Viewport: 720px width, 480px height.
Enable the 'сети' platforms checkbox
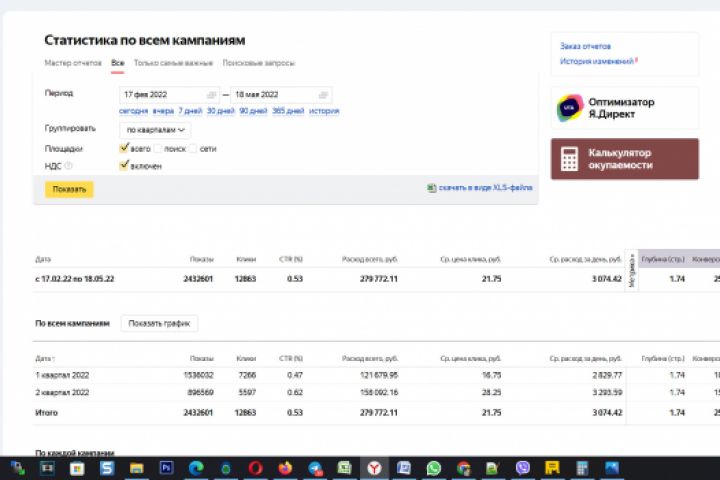tap(193, 148)
